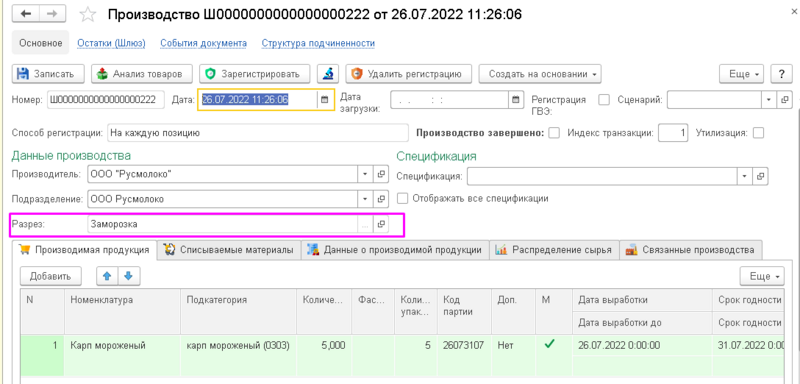
Task: Click the forward navigation arrow
Action: [x=53, y=14]
